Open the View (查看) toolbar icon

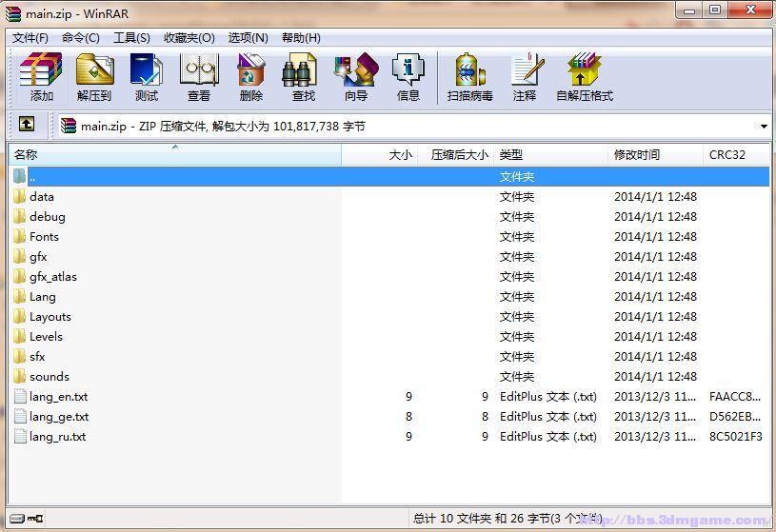(x=199, y=77)
